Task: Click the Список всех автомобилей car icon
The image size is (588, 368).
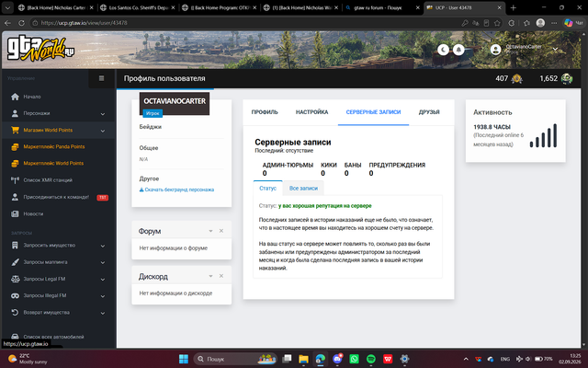Action: coord(15,337)
